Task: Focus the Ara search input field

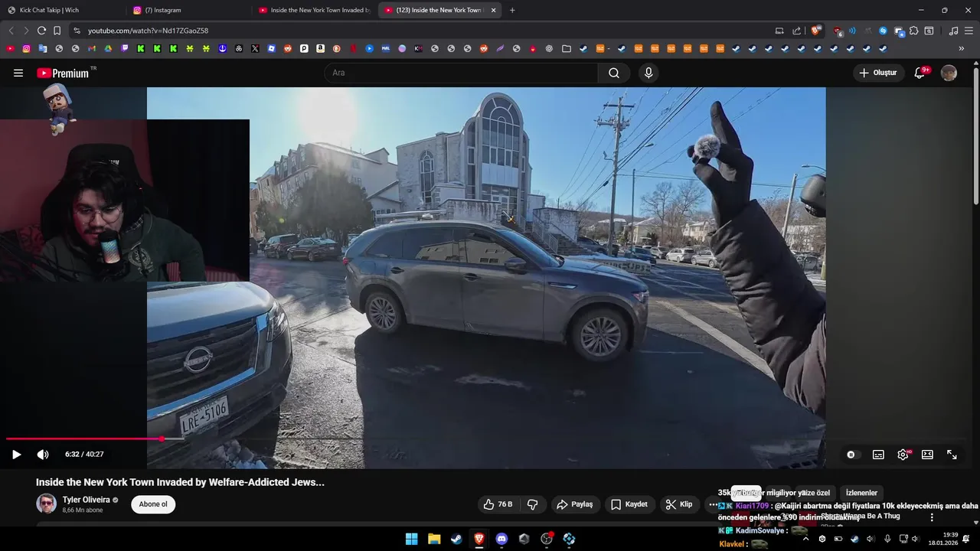Action: click(x=462, y=73)
